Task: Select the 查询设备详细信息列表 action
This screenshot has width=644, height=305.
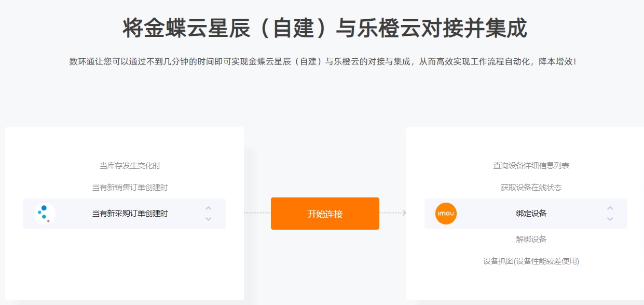Action: (531, 166)
